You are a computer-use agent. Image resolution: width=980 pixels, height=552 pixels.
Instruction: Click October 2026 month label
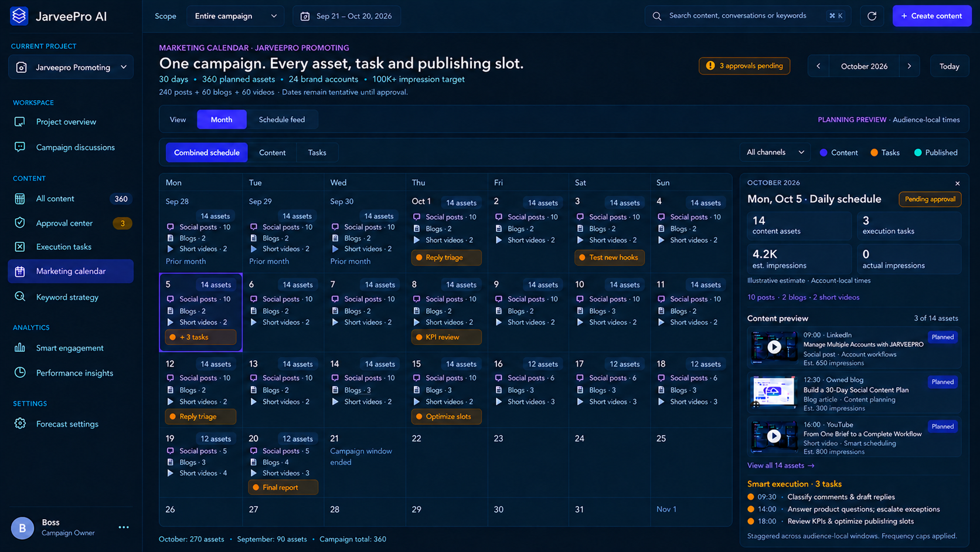(x=864, y=66)
